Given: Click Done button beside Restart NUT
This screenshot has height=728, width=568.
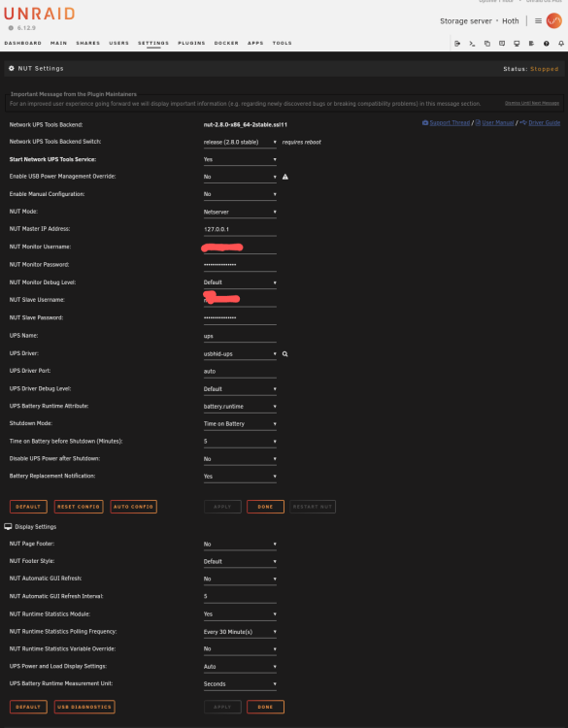Looking at the screenshot, I should click(x=265, y=507).
